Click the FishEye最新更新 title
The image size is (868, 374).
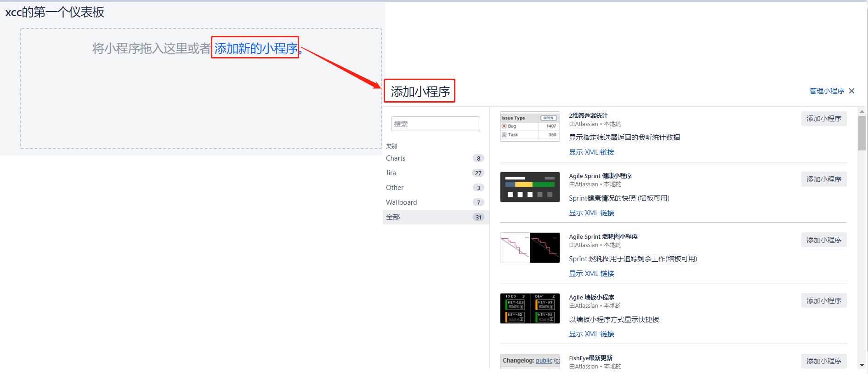(590, 358)
